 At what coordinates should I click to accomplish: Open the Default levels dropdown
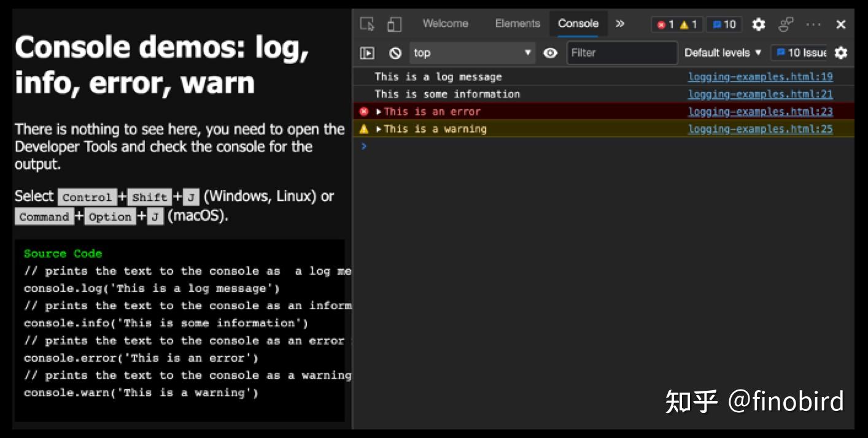point(723,53)
